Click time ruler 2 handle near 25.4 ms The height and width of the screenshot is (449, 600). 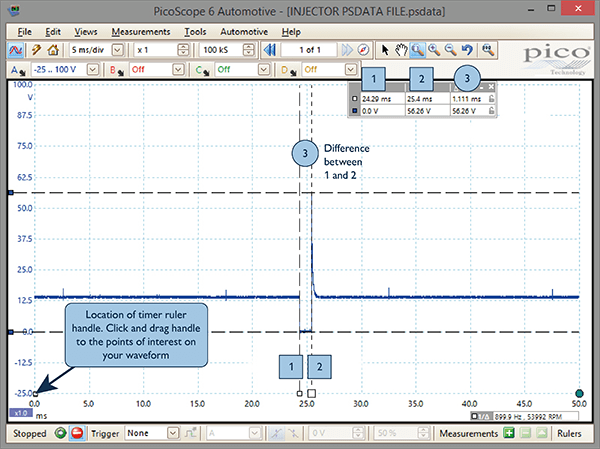point(311,393)
